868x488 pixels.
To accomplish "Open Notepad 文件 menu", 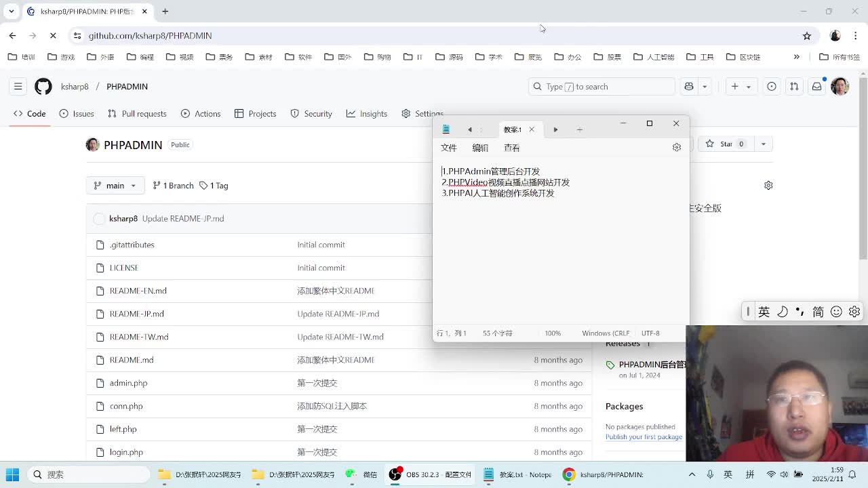I will click(449, 148).
